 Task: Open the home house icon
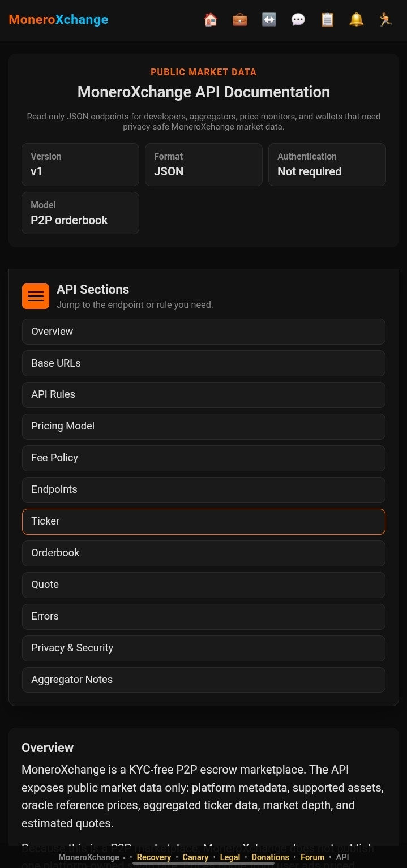(211, 20)
